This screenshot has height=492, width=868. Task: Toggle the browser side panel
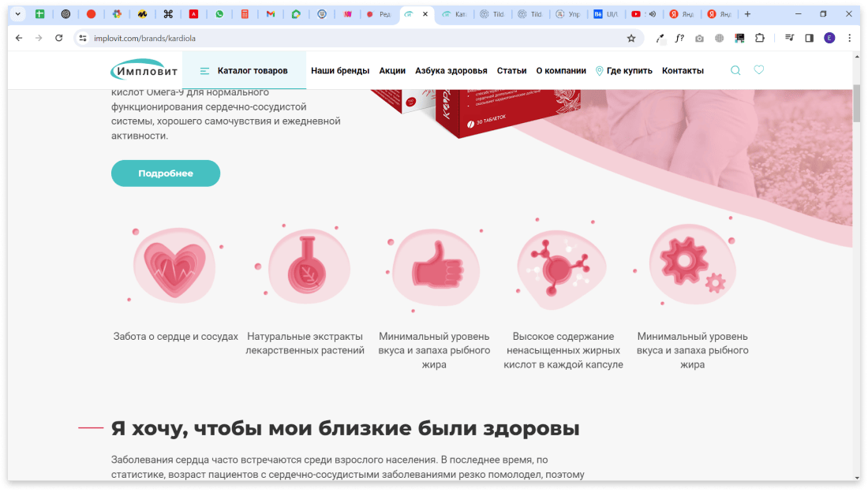click(x=809, y=38)
